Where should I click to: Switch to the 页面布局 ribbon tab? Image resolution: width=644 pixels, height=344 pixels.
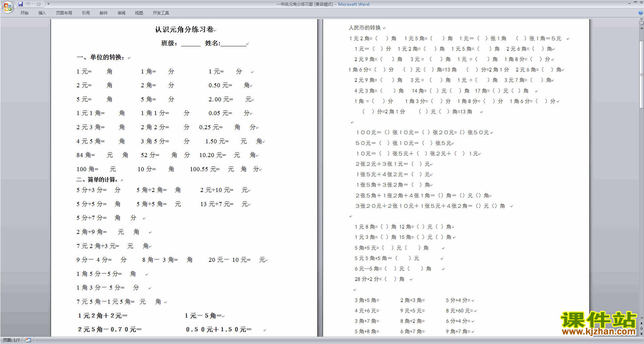click(x=64, y=13)
